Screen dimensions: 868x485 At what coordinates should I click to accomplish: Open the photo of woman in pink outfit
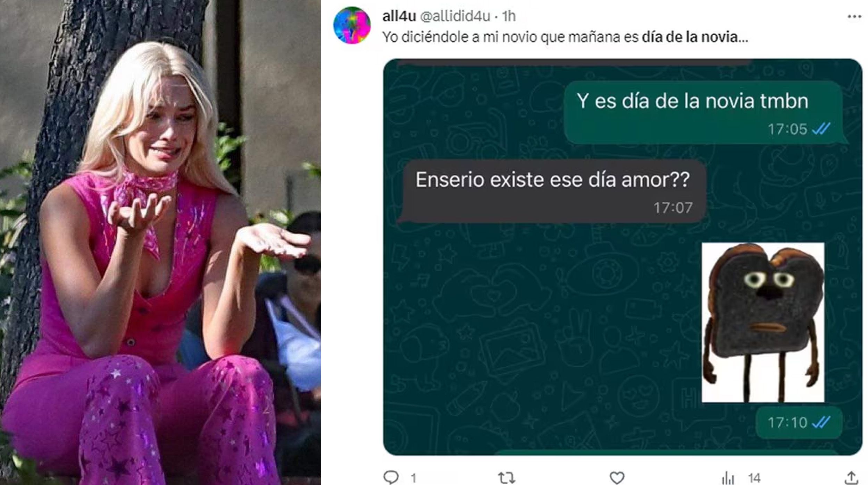(x=160, y=242)
